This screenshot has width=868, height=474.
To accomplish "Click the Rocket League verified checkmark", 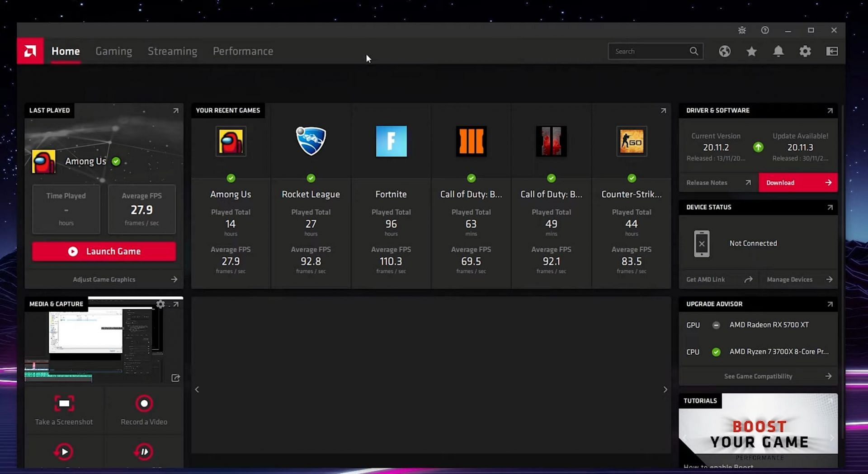I will pos(311,178).
